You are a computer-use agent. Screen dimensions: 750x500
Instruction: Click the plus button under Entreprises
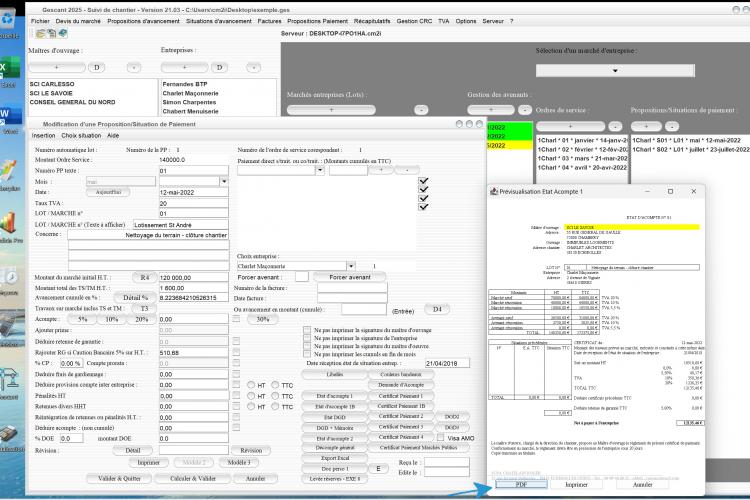click(185, 67)
